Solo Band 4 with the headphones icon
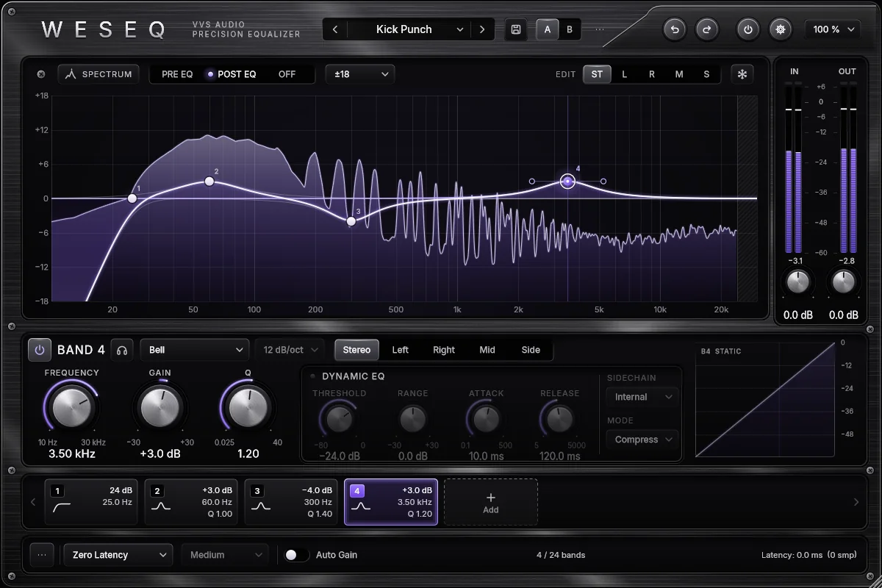Viewport: 882px width, 588px height. 122,350
